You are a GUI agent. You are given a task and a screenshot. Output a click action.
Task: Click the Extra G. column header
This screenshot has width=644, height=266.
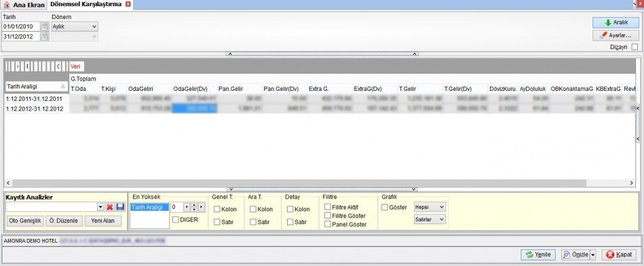[330, 88]
